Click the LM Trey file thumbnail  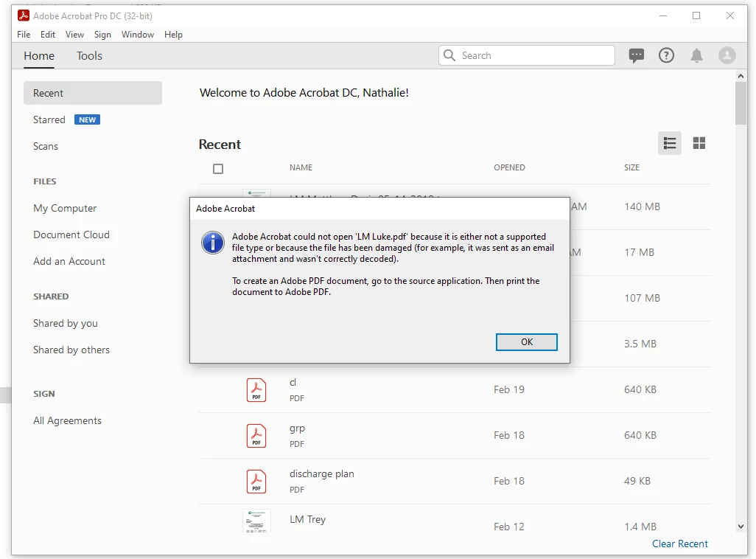pos(256,521)
